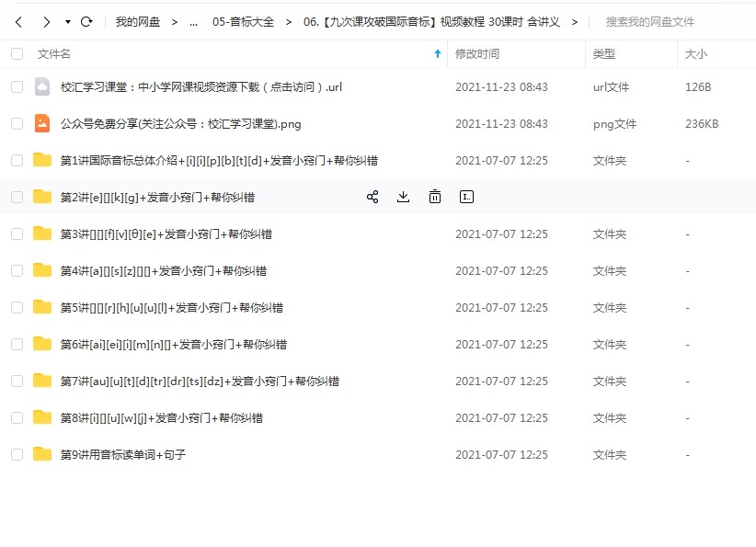
Task: Click the 第9讲 folder icon
Action: [x=42, y=454]
